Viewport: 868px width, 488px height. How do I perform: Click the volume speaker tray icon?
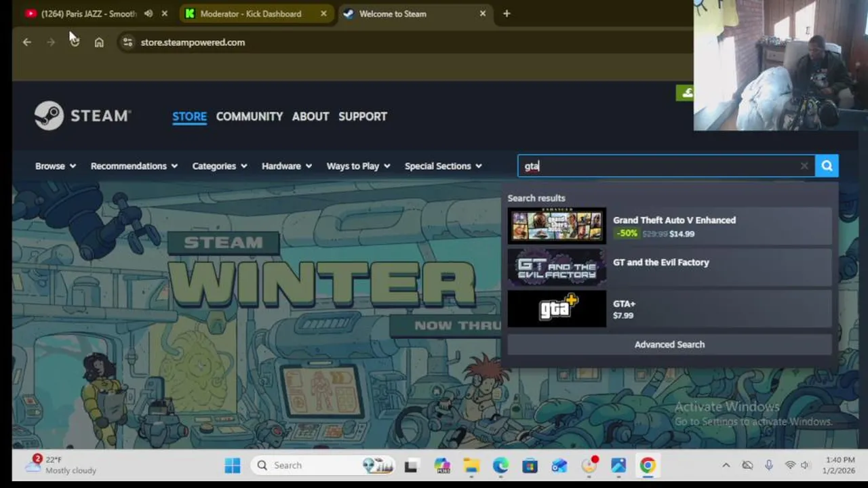tap(805, 465)
